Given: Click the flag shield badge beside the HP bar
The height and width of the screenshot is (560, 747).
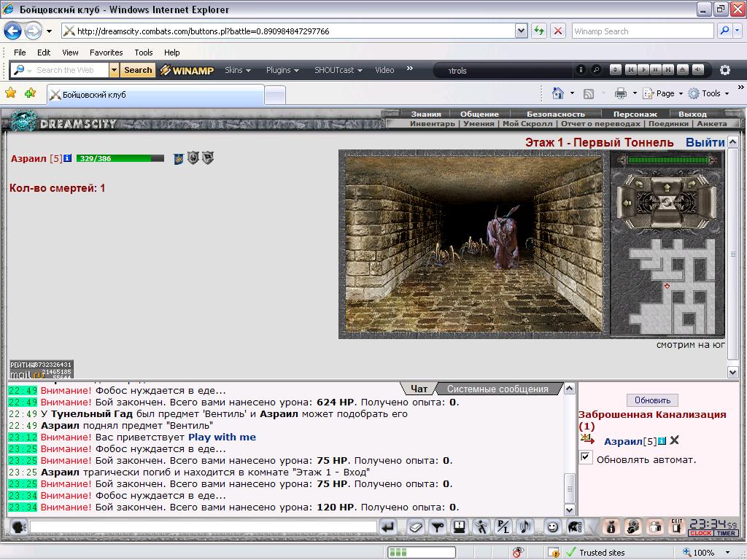Looking at the screenshot, I should click(x=208, y=157).
